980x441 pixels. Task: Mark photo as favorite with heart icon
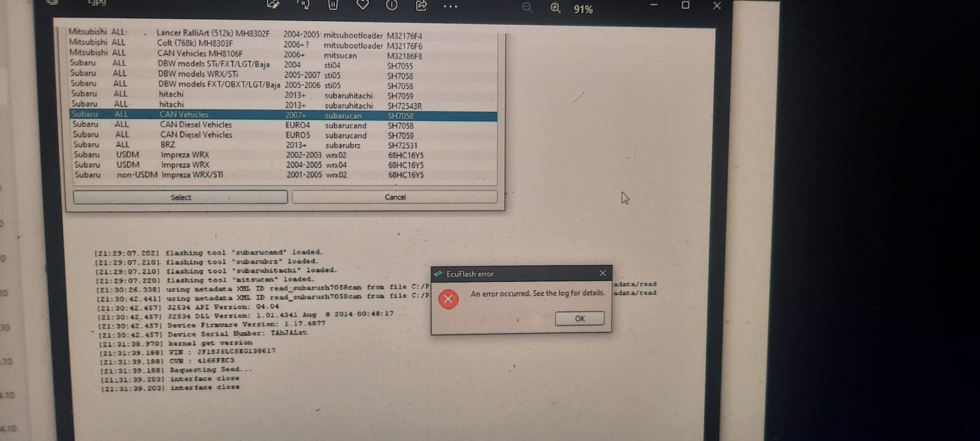[x=362, y=5]
